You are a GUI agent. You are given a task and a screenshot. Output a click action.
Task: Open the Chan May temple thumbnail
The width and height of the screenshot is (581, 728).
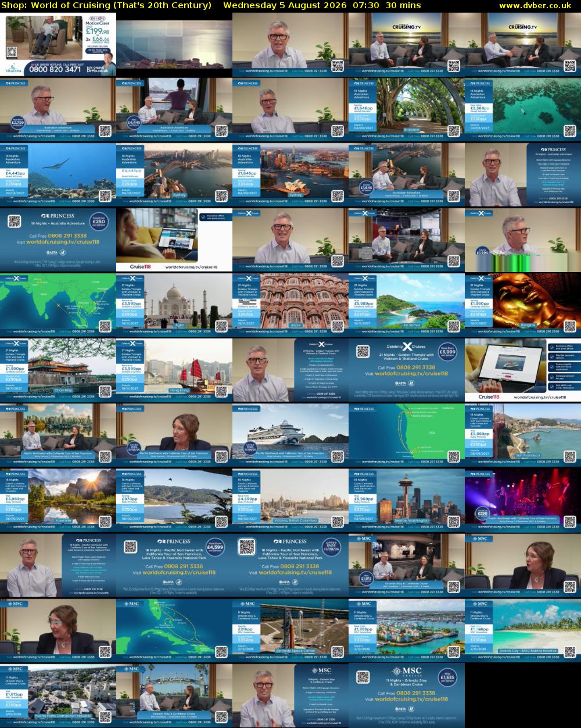[x=58, y=370]
